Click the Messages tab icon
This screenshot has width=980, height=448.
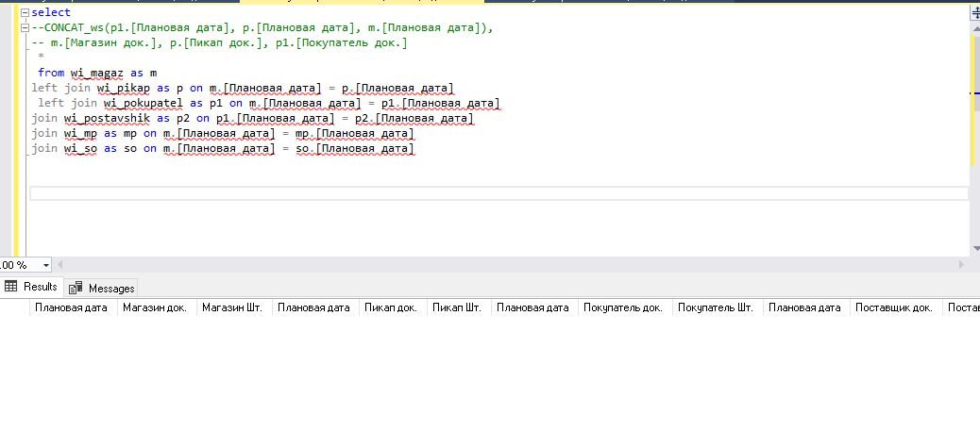(76, 288)
